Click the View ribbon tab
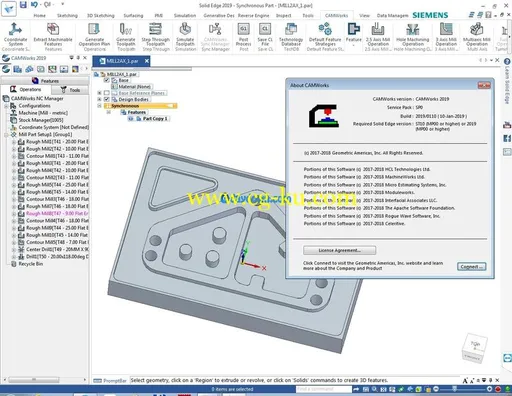Image resolution: width=512 pixels, height=396 pixels. (364, 15)
